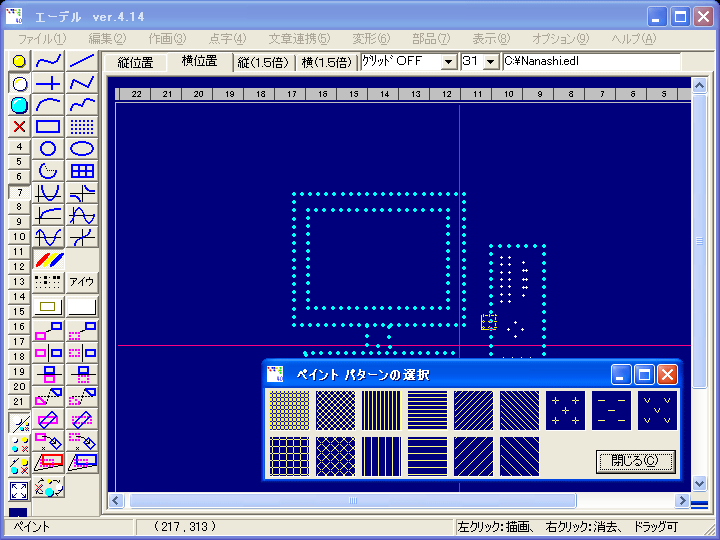Open the 点字 menu
This screenshot has width=720, height=540.
click(x=227, y=39)
